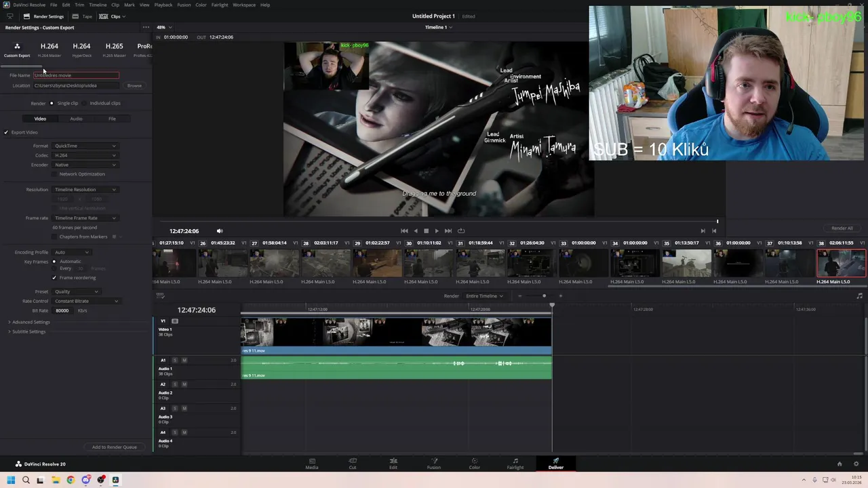Open Project Manager home icon
Screen dimensions: 868x488
pos(839,464)
